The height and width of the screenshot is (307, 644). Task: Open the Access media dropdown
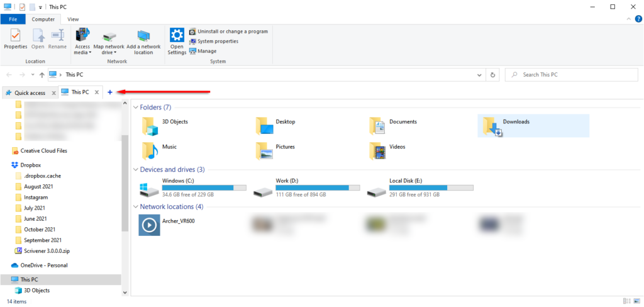pos(82,41)
